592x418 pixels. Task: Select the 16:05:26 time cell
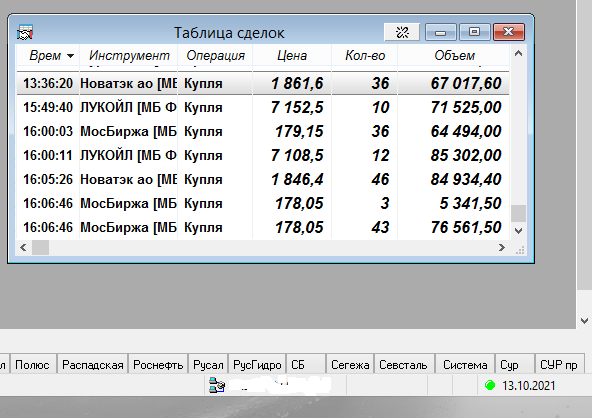tap(48, 179)
